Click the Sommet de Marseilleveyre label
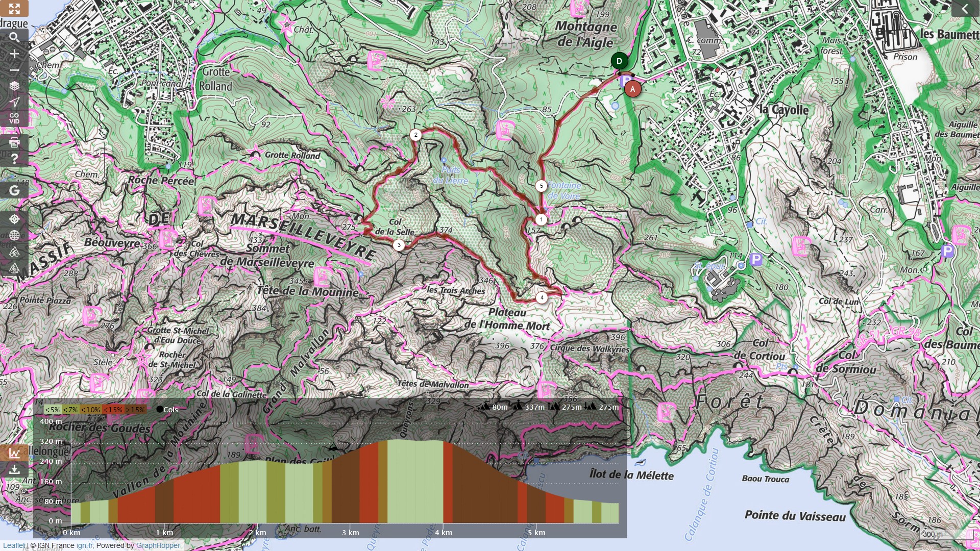Viewport: 980px width, 551px height. point(267,256)
